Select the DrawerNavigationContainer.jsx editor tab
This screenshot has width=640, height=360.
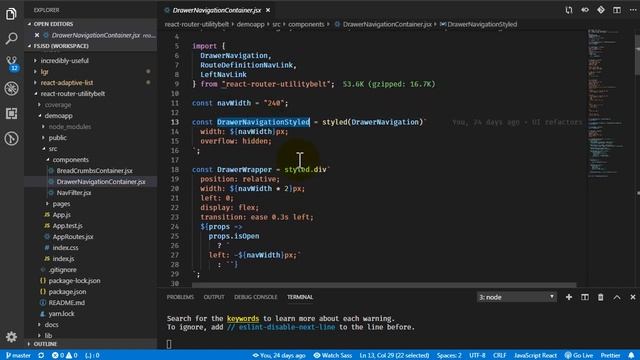click(216, 10)
